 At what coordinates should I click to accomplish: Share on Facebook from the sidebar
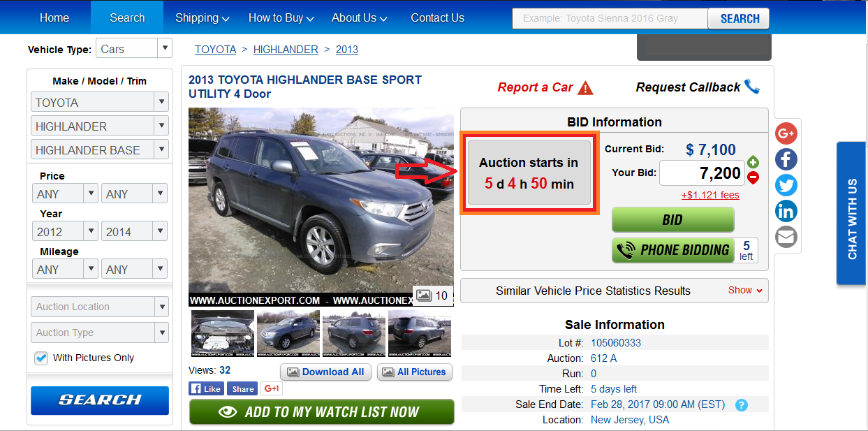[x=786, y=159]
